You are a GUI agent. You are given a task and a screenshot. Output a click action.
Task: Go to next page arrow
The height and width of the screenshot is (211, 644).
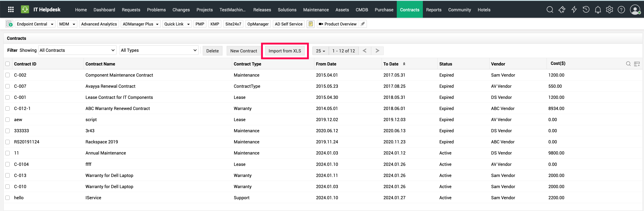[377, 51]
